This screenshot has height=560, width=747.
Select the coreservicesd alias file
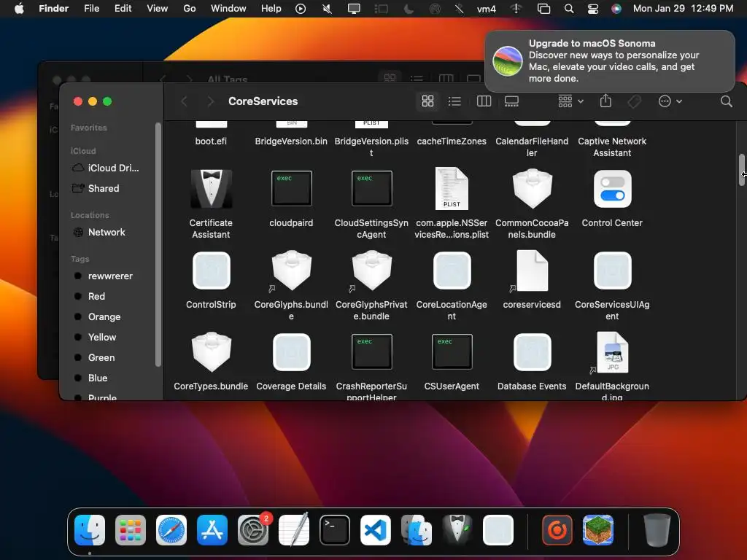(532, 271)
